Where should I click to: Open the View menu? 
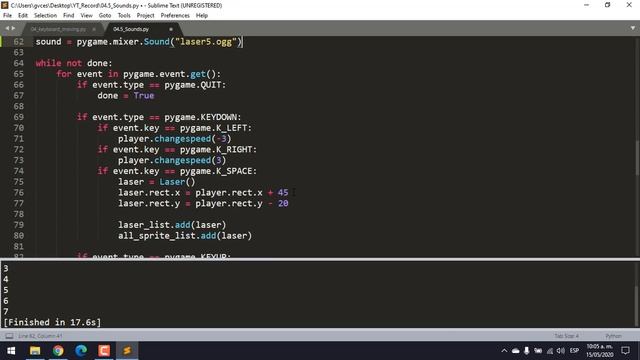87,16
